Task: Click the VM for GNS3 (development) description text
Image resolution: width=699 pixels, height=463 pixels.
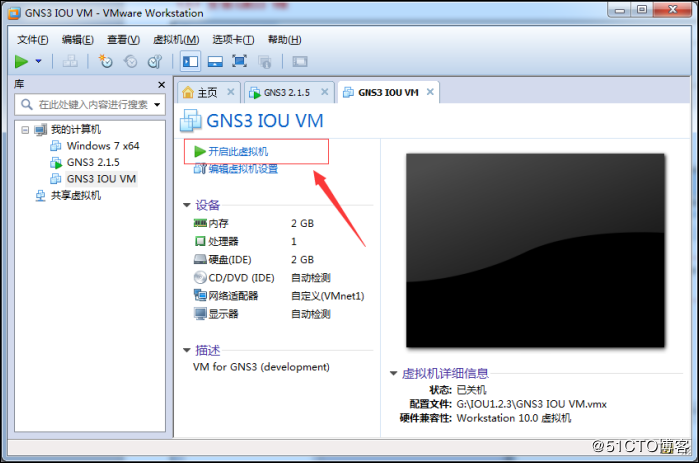Action: point(261,367)
